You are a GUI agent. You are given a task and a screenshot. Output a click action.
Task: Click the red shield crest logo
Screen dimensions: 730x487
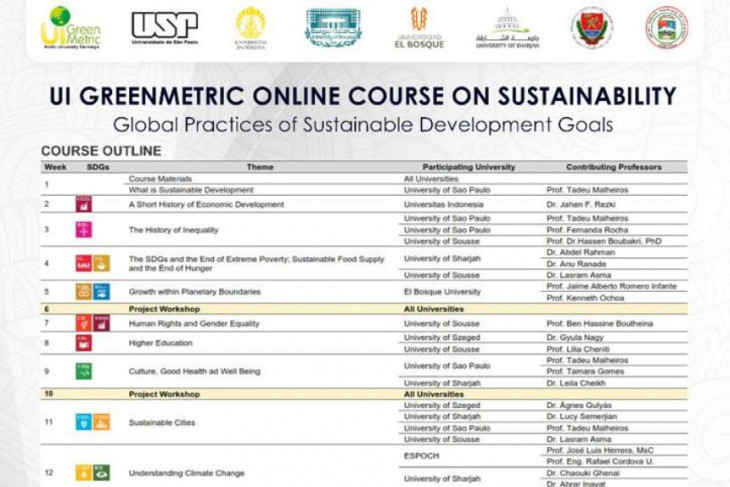tap(592, 28)
